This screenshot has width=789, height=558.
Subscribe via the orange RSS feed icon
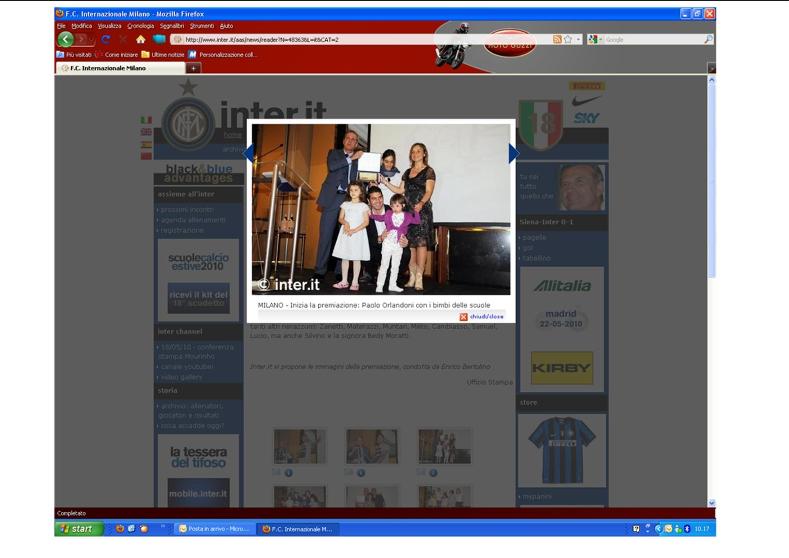pos(557,39)
